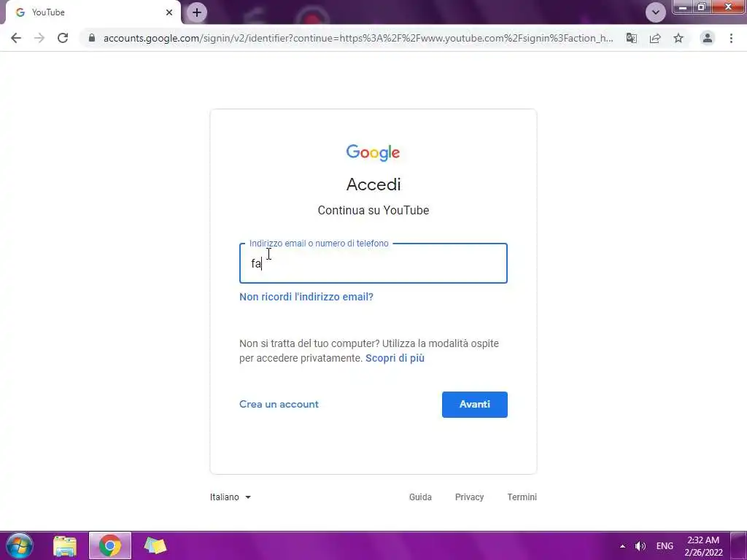View site info via padlock icon

pyautogui.click(x=92, y=38)
